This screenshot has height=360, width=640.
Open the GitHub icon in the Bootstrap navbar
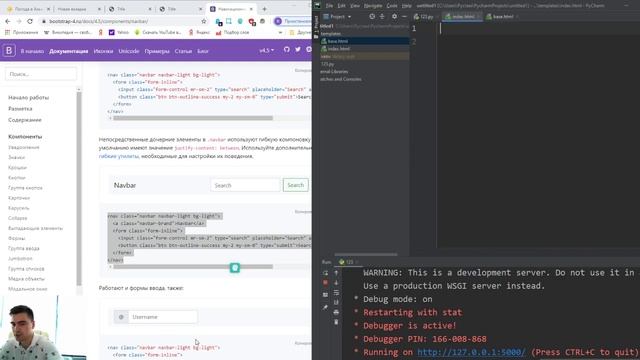287,49
